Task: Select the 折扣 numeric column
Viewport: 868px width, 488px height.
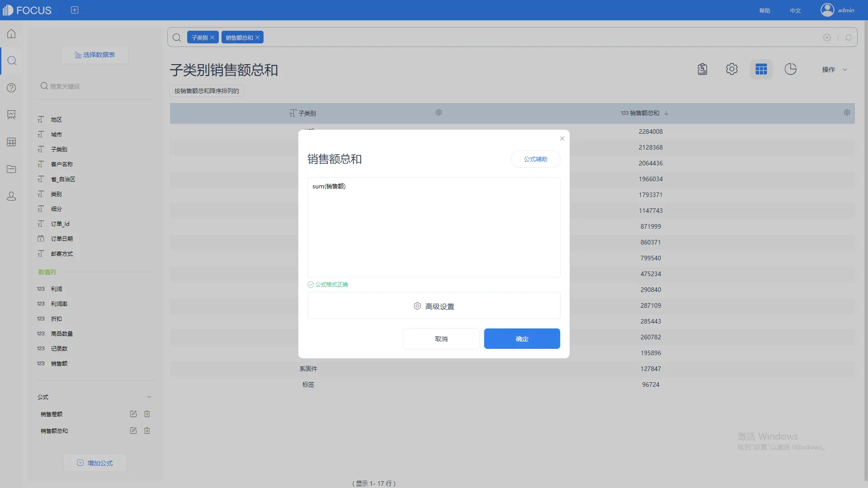Action: [x=56, y=319]
